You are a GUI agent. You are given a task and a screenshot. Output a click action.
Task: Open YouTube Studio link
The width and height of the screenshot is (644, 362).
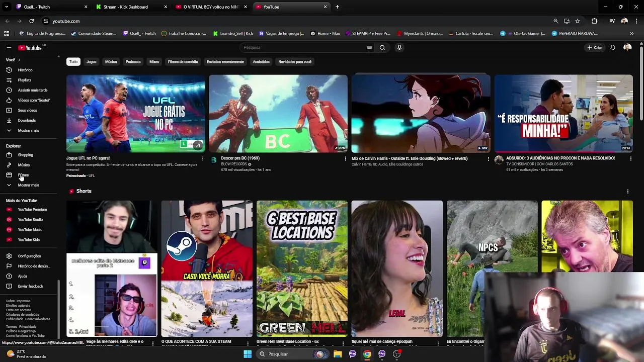click(x=29, y=220)
